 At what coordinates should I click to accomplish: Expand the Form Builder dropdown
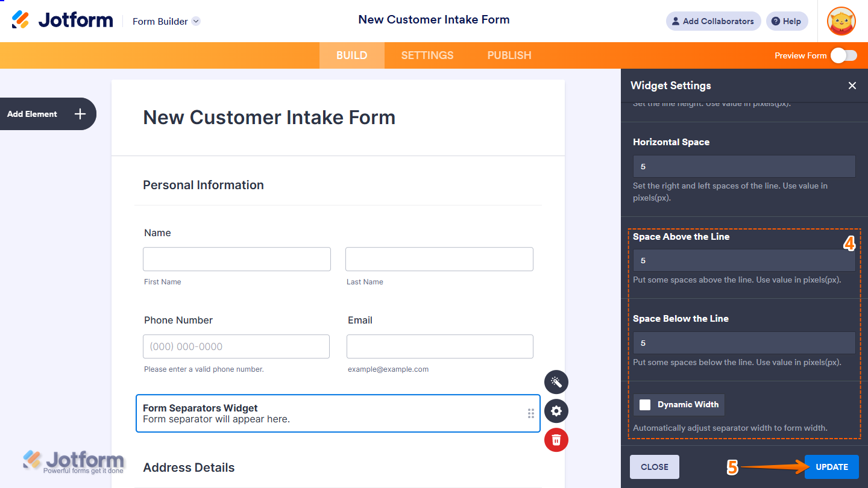click(x=195, y=21)
